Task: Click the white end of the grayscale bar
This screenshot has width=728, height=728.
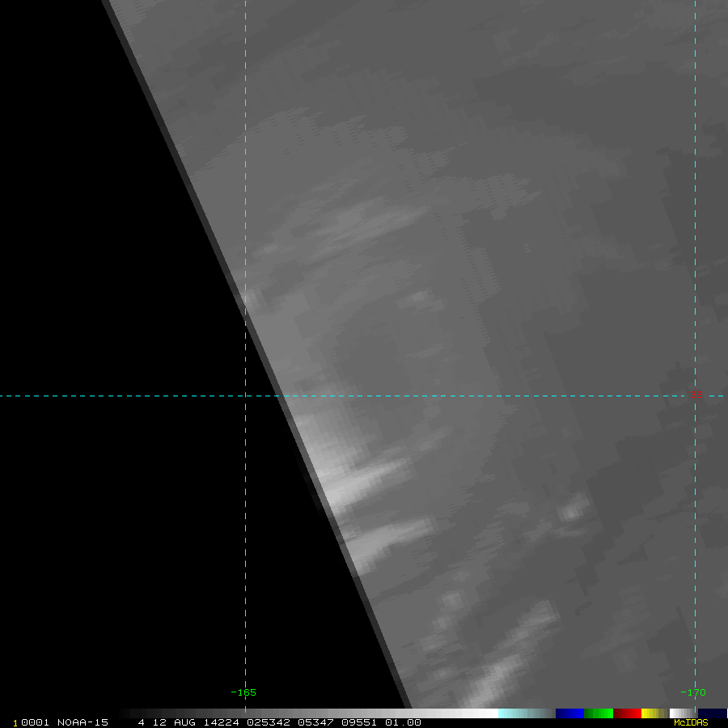Action: point(485,713)
